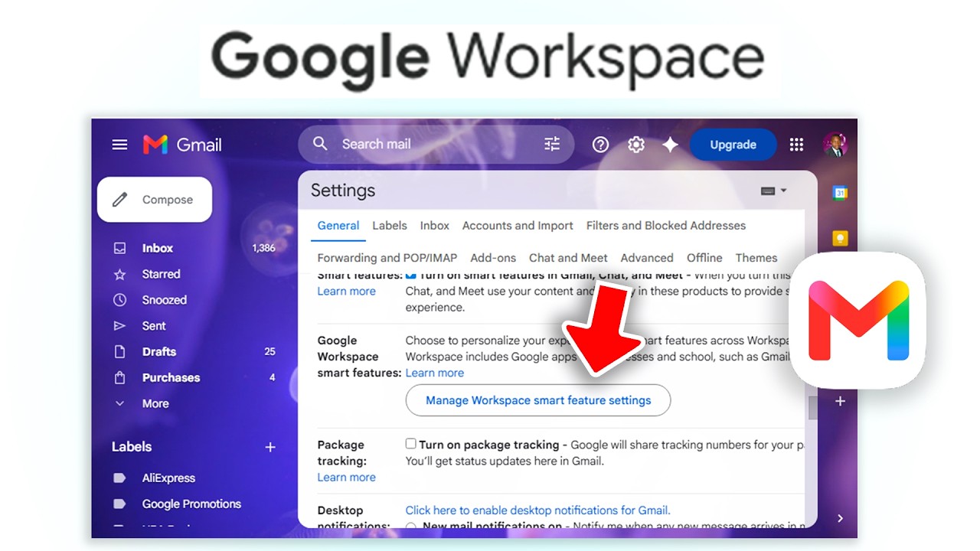
Task: Switch to the Labels tab
Action: pos(390,226)
